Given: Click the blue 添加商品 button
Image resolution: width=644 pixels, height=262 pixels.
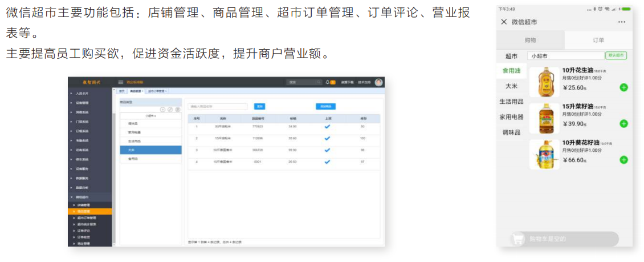Looking at the screenshot, I should [326, 106].
